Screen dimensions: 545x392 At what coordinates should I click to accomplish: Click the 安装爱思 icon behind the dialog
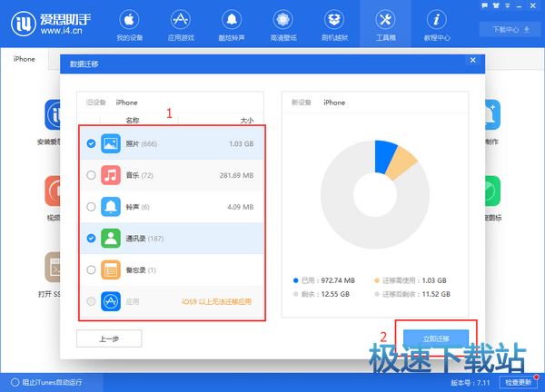coord(53,114)
